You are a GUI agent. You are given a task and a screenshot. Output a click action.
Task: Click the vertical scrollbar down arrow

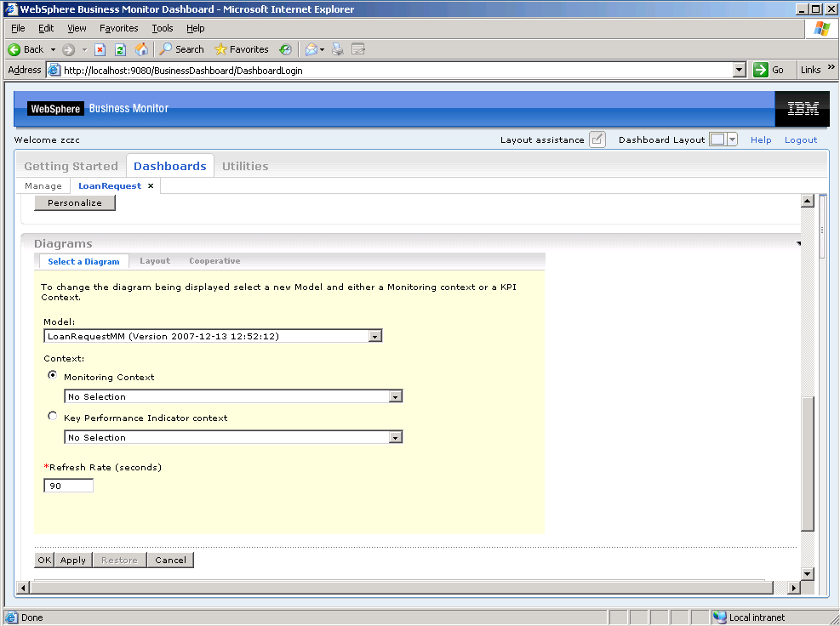pyautogui.click(x=808, y=573)
